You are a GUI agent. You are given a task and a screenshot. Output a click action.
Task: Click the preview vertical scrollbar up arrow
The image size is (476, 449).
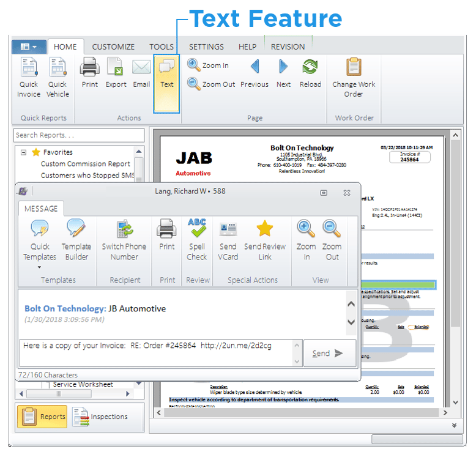coord(455,135)
